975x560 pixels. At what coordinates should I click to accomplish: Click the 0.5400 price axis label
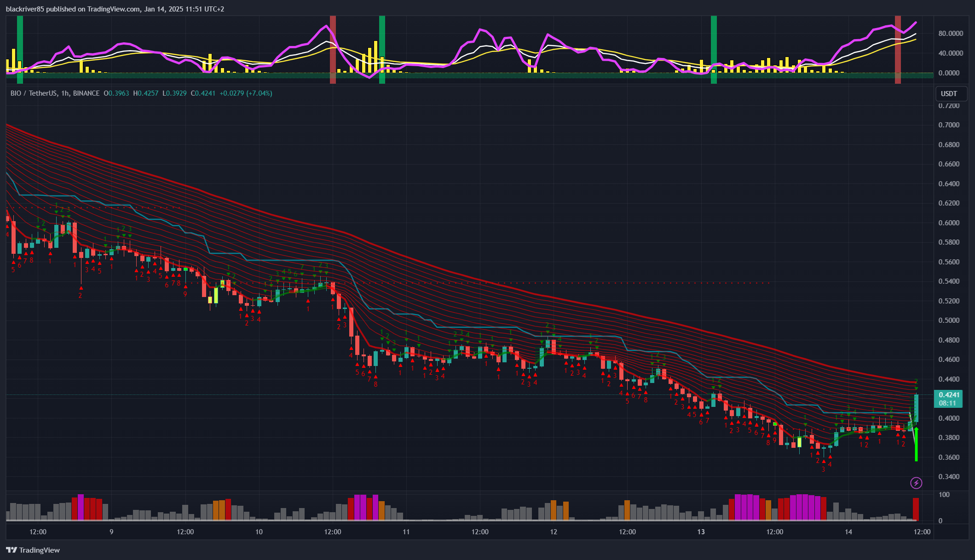point(949,281)
